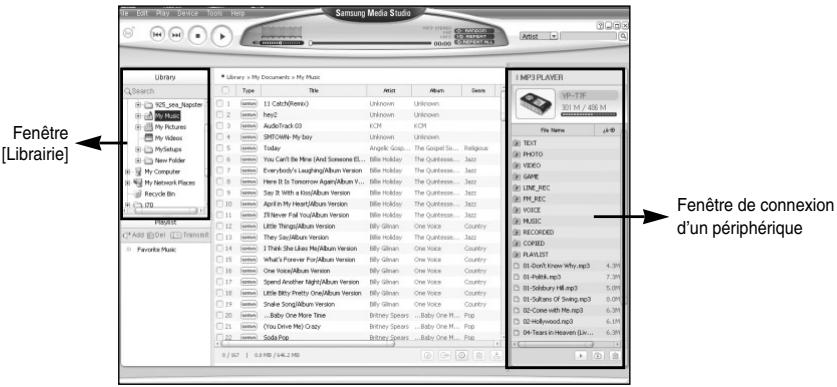Open the Device menu
The width and height of the screenshot is (837, 387).
[x=187, y=13]
